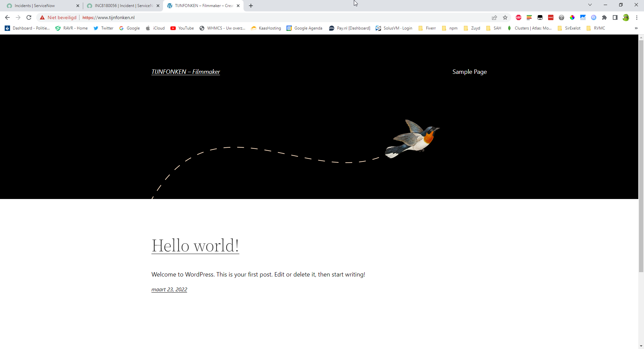Click the back navigation arrow
Viewport: 644px width, 349px height.
7,17
